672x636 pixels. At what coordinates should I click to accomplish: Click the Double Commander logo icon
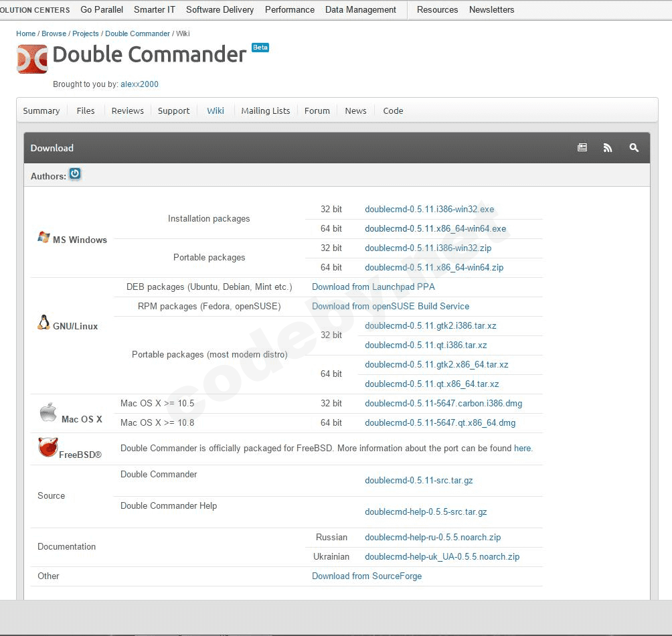32,59
